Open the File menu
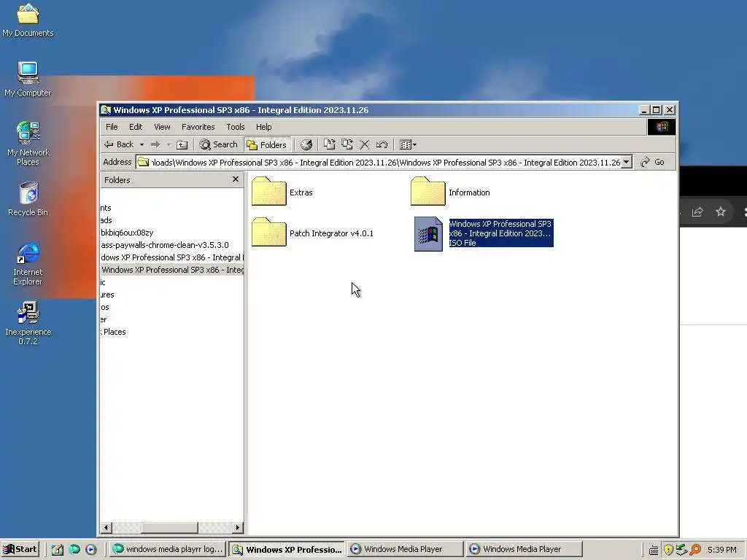Image resolution: width=747 pixels, height=560 pixels. (x=112, y=127)
